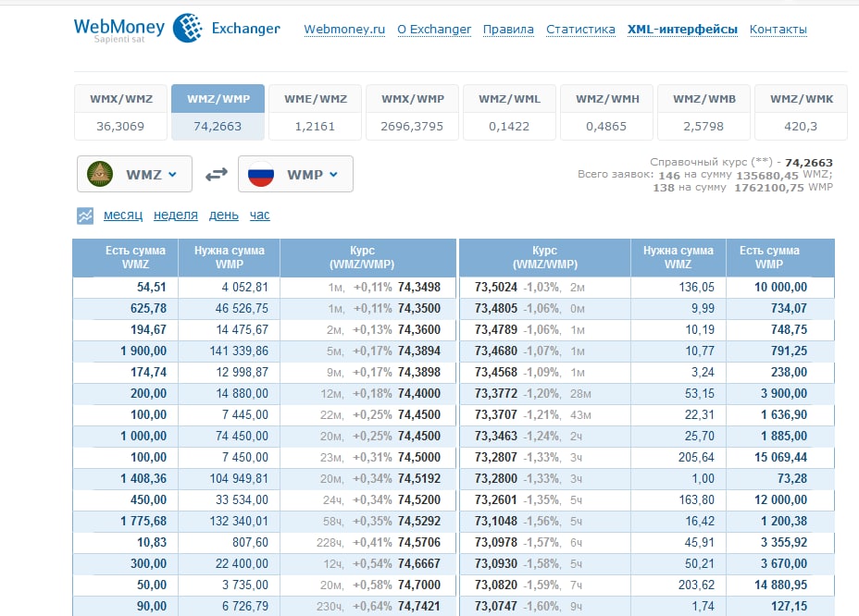Image resolution: width=859 pixels, height=616 pixels.
Task: Open the WMZ currency dropdown
Action: 135,174
